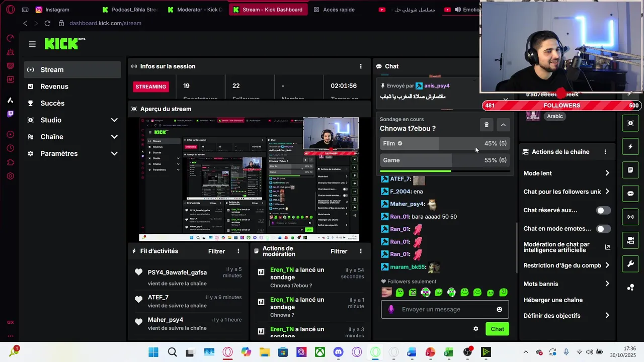Click username anis_psy4 in pinned message
The height and width of the screenshot is (362, 644).
click(x=437, y=86)
